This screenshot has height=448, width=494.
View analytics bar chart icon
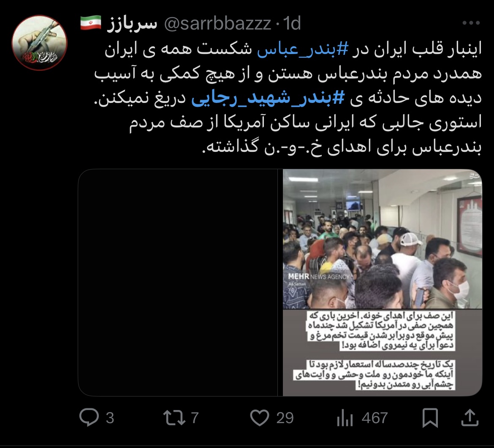(345, 418)
